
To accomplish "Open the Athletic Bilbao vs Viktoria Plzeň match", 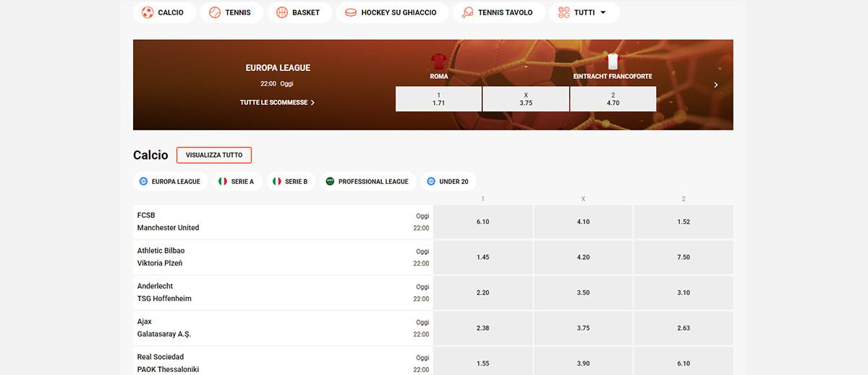I will (x=283, y=258).
